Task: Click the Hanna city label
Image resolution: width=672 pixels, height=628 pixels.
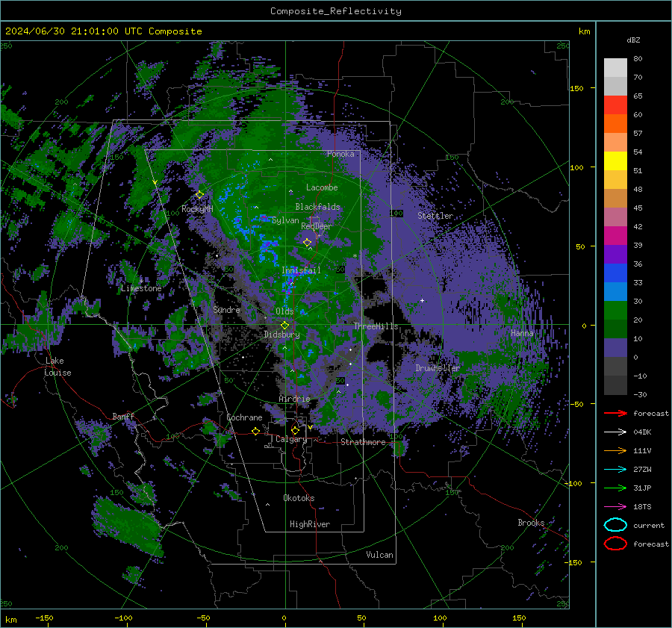Action: pos(522,333)
